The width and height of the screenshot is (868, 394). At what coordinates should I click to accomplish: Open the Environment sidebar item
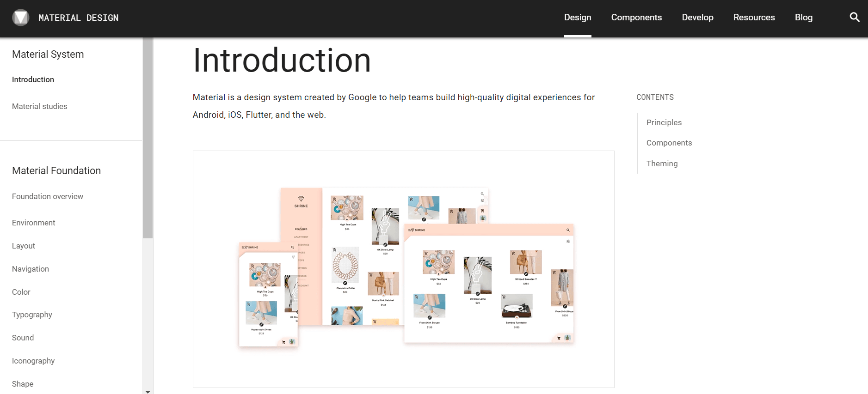coord(33,223)
